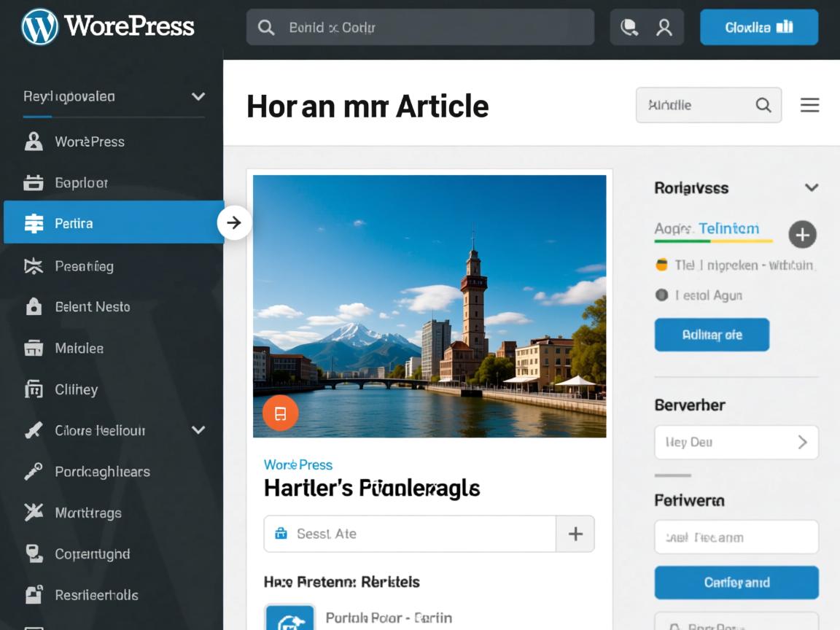Collapse the 'Reylqopovalea' sidebar section

click(198, 96)
